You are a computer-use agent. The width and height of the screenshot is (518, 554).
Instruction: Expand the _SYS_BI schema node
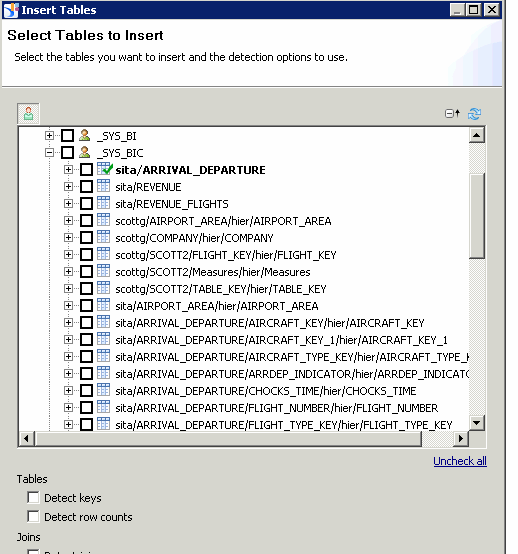(x=49, y=136)
